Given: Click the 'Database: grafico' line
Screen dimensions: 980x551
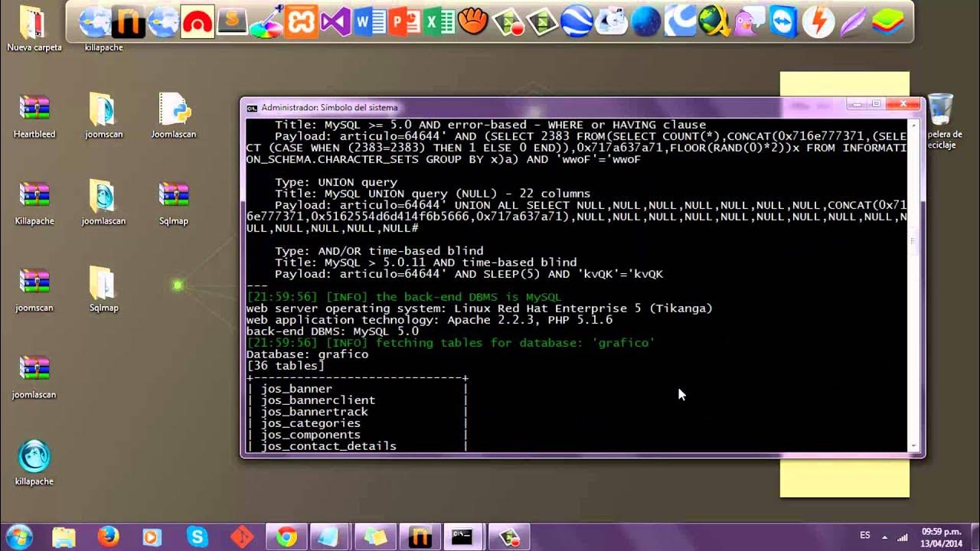Looking at the screenshot, I should [x=307, y=354].
